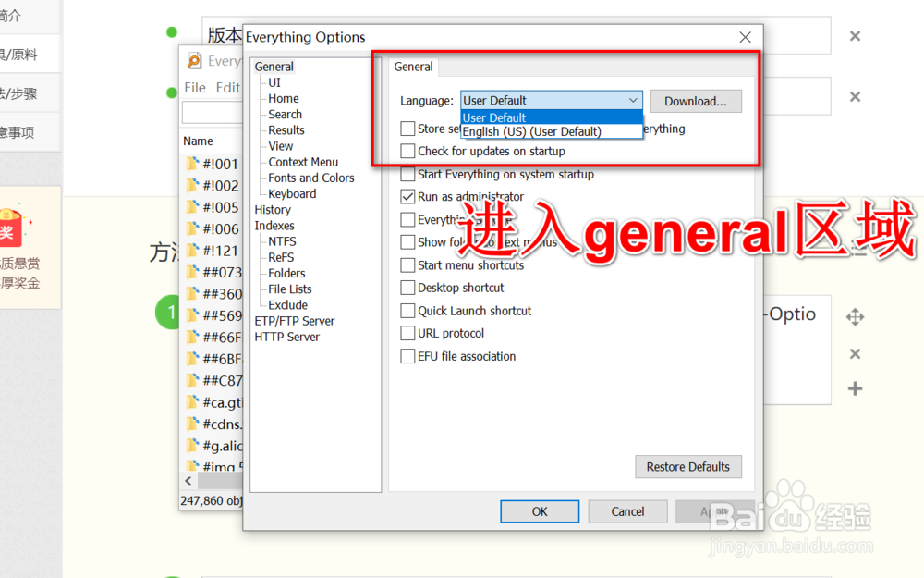This screenshot has width=924, height=578.
Task: Select the #!002 folder icon
Action: pos(192,185)
